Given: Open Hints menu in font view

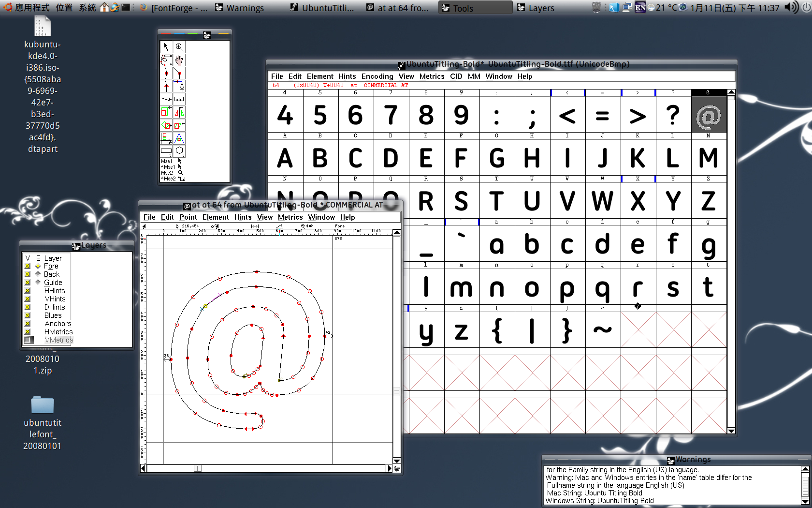Looking at the screenshot, I should pos(347,76).
